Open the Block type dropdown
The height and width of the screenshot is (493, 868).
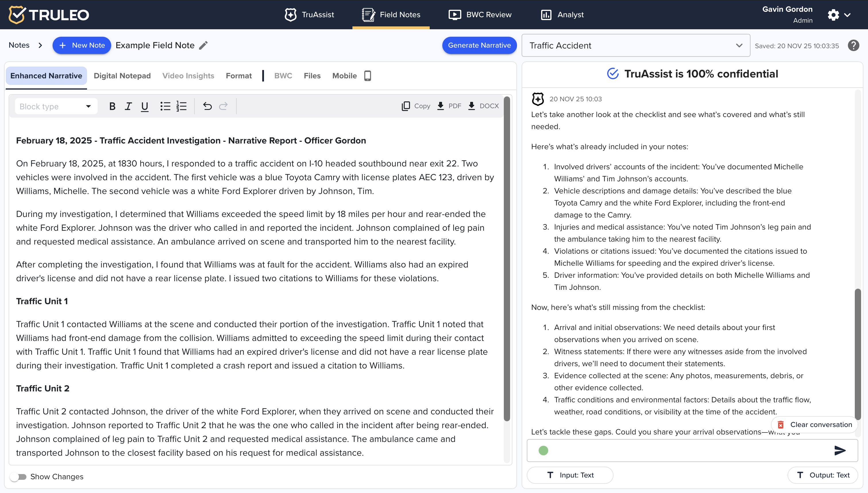(56, 106)
